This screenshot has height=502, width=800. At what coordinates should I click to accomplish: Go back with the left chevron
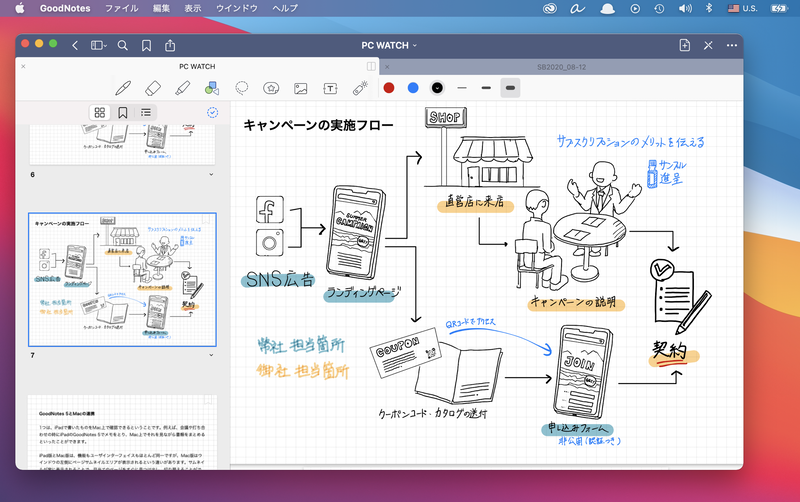(75, 45)
